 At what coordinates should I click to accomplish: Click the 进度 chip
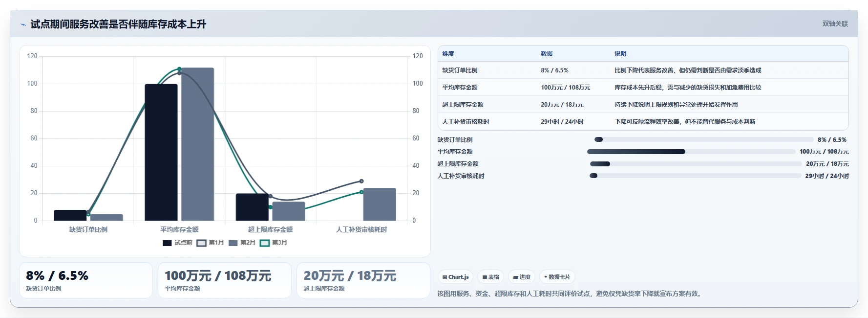(x=522, y=277)
